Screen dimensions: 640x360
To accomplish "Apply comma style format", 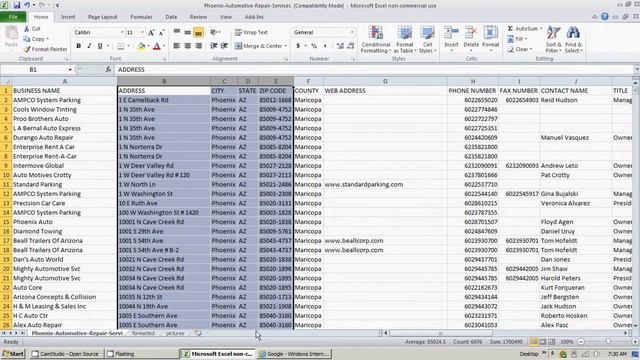I will [x=325, y=46].
